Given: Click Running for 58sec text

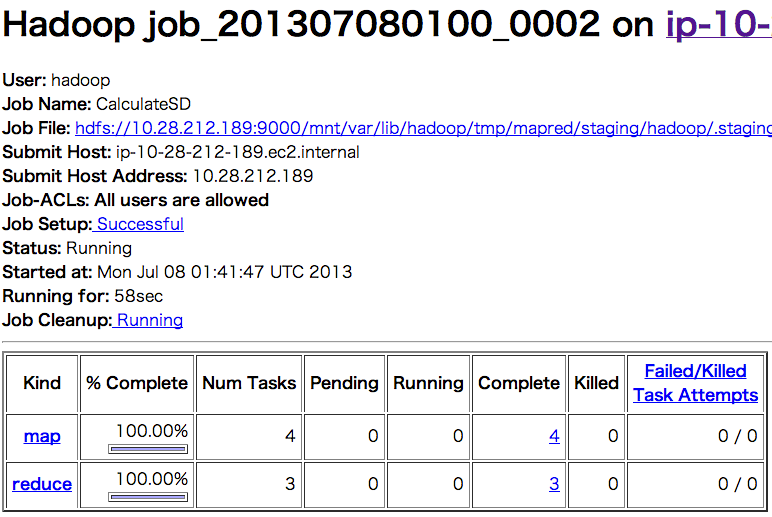Looking at the screenshot, I should (83, 296).
